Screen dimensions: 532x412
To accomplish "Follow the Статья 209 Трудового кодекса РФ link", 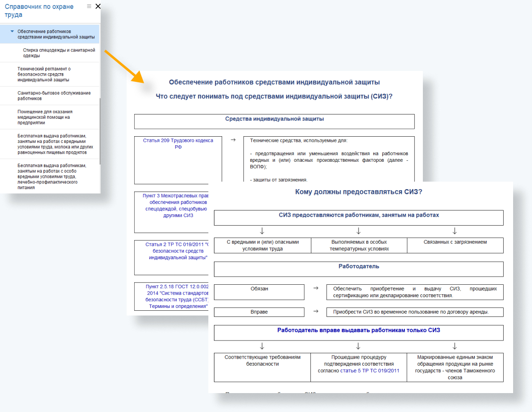I will click(x=178, y=143).
